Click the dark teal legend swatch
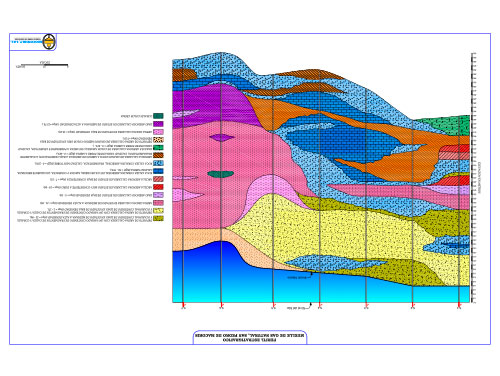This screenshot has height=376, width=500. (x=158, y=116)
